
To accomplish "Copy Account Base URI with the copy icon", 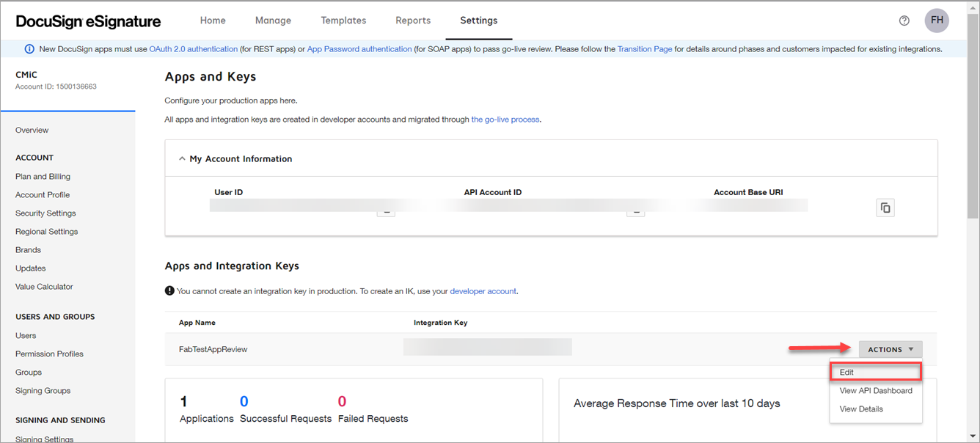I will tap(885, 208).
